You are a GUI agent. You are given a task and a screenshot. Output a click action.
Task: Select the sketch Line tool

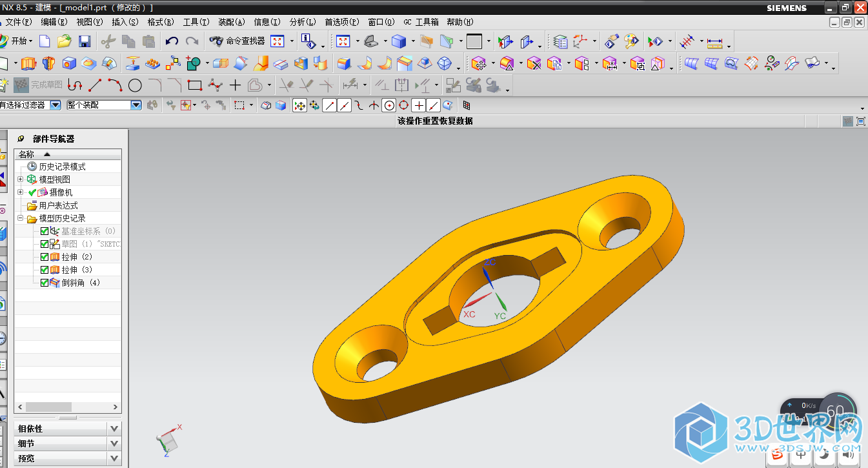click(95, 85)
